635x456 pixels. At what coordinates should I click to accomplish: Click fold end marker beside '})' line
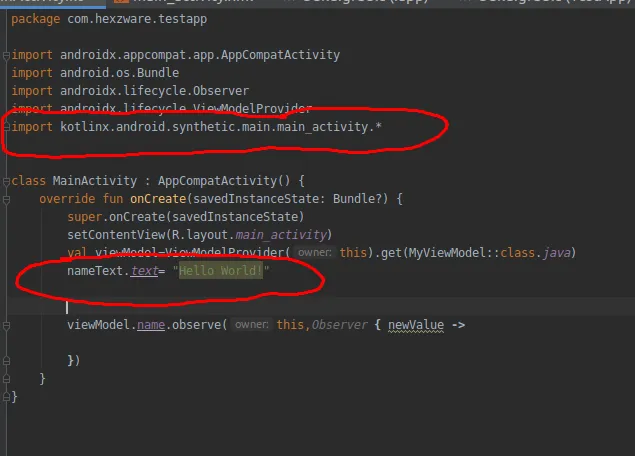[6, 360]
